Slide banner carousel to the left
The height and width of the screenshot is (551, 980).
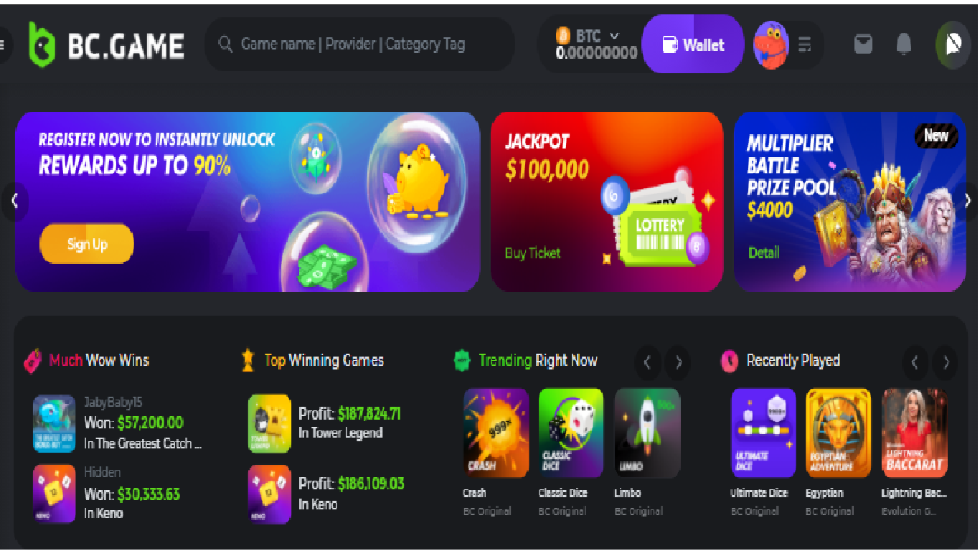pos(14,202)
